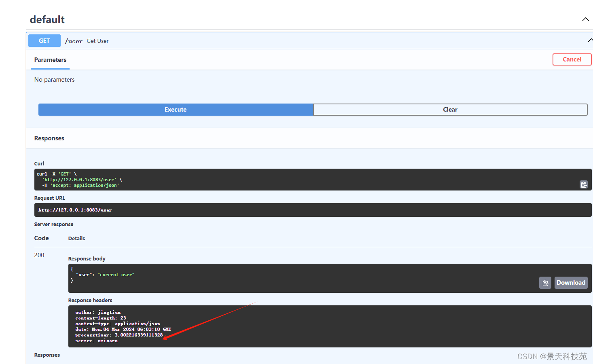Select the Parameters tab
This screenshot has height=364, width=593.
click(50, 60)
